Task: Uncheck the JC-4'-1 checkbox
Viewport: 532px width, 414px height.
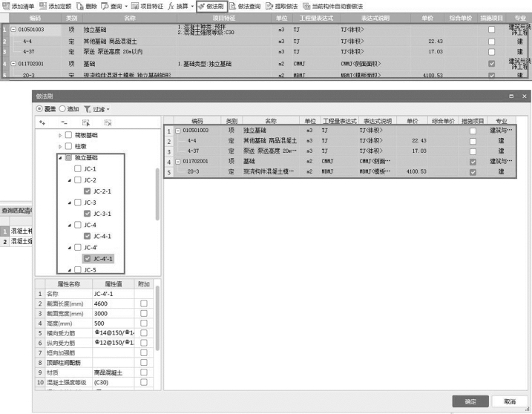Action: click(x=88, y=259)
